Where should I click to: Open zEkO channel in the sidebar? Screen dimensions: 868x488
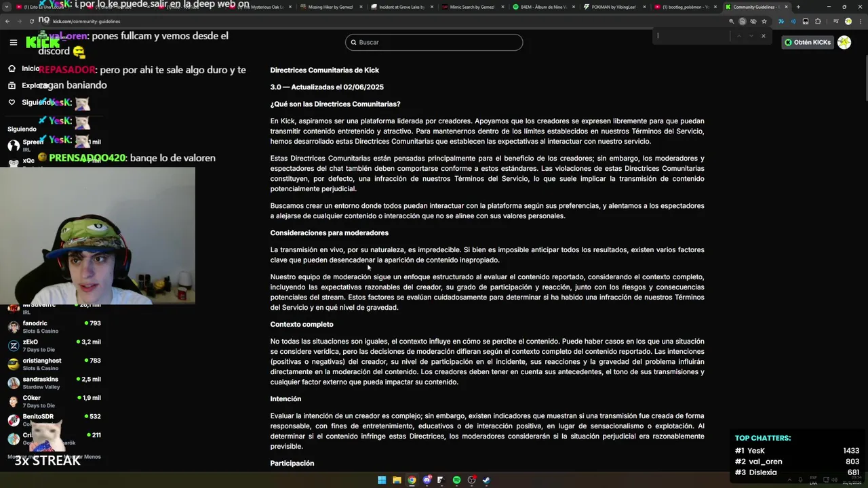[54, 346]
